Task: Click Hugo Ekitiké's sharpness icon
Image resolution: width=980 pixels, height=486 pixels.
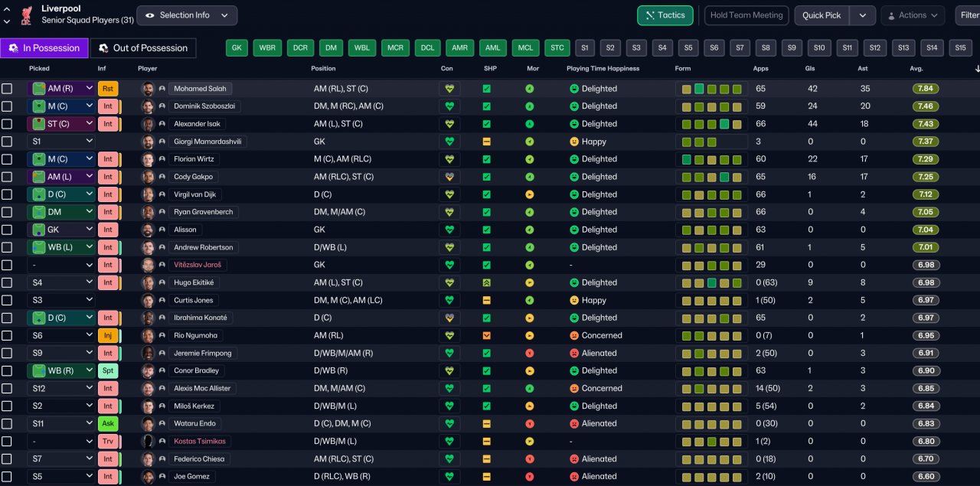Action: pos(486,282)
